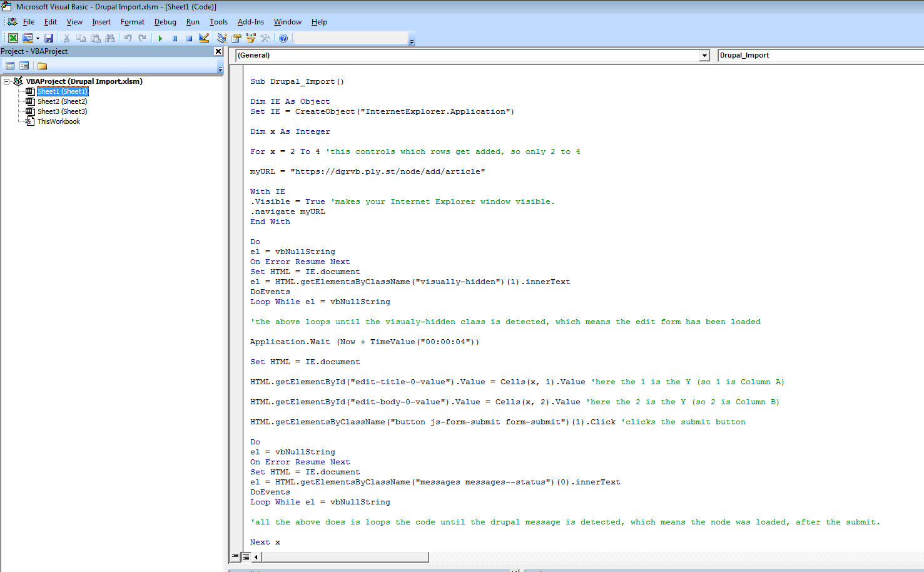Click horizontal scrollbar left arrow
924x572 pixels.
click(x=256, y=556)
